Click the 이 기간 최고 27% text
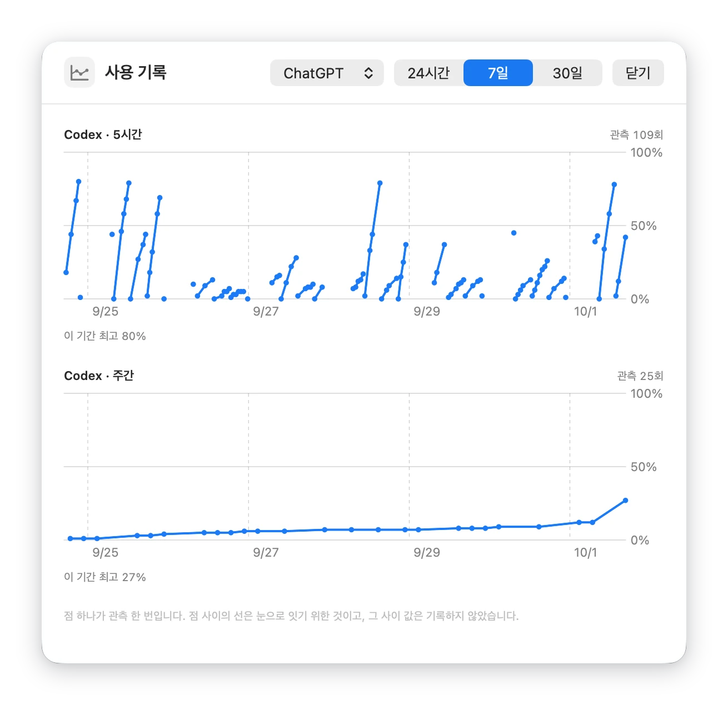The height and width of the screenshot is (705, 728). (105, 577)
